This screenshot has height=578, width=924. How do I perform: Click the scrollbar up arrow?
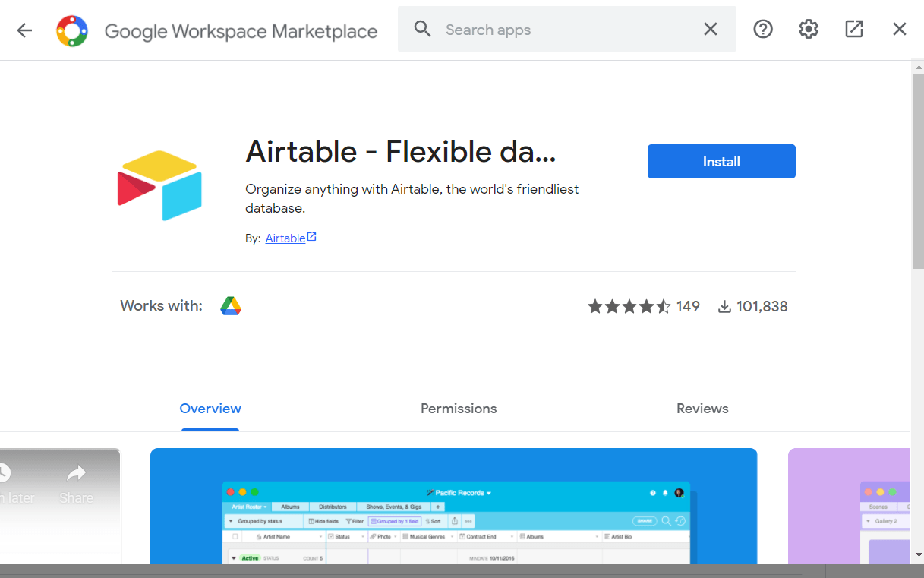(x=917, y=68)
